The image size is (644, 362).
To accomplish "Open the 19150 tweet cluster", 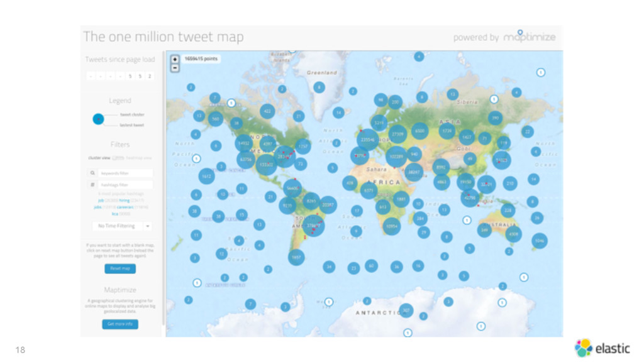I will tap(466, 182).
